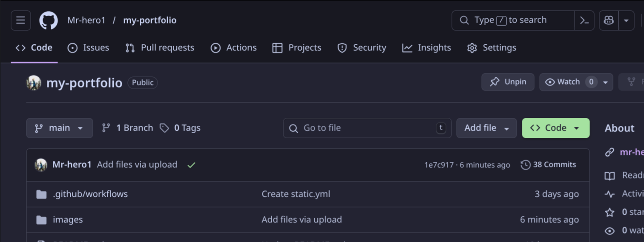
Task: Click the GitHub logo icon
Action: point(49,20)
